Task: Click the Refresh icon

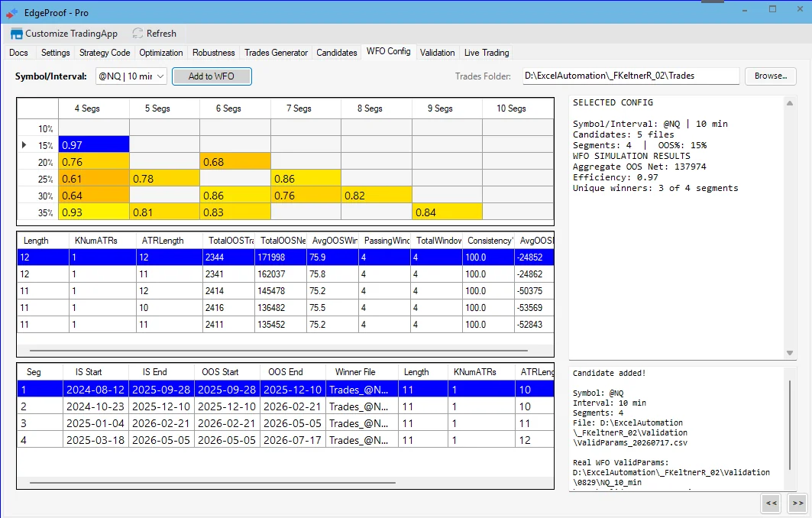Action: pyautogui.click(x=137, y=34)
